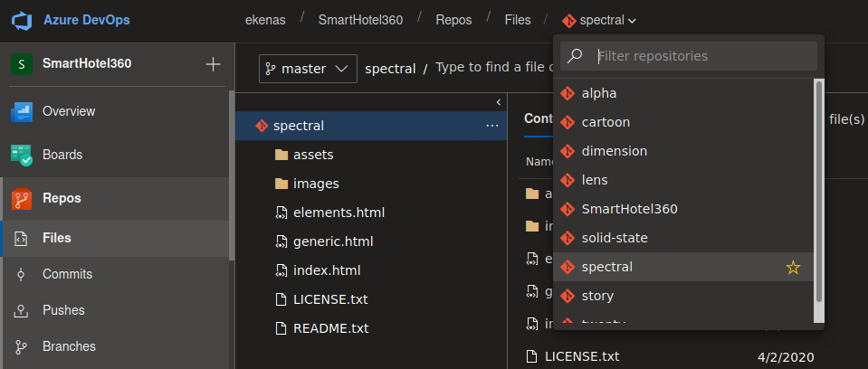The height and width of the screenshot is (369, 868).
Task: Click the git icon next to cartoon
Action: click(x=568, y=122)
